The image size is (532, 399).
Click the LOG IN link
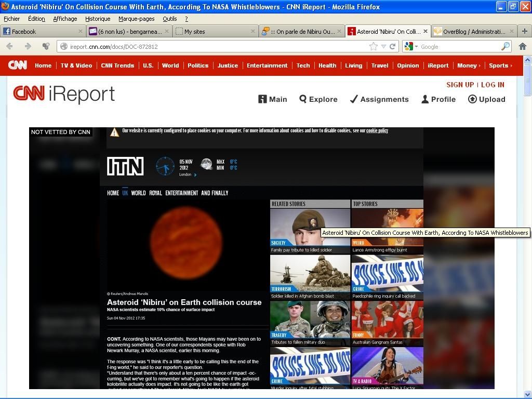493,85
